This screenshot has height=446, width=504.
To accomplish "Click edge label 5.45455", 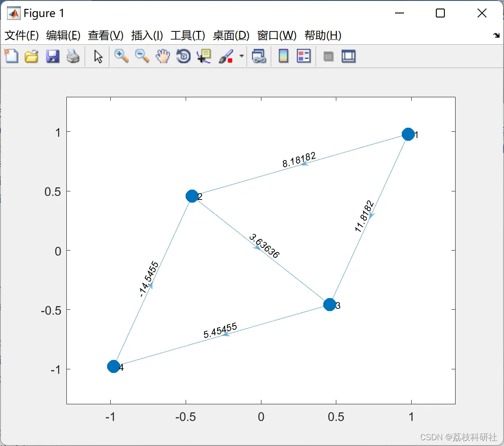I will (220, 330).
